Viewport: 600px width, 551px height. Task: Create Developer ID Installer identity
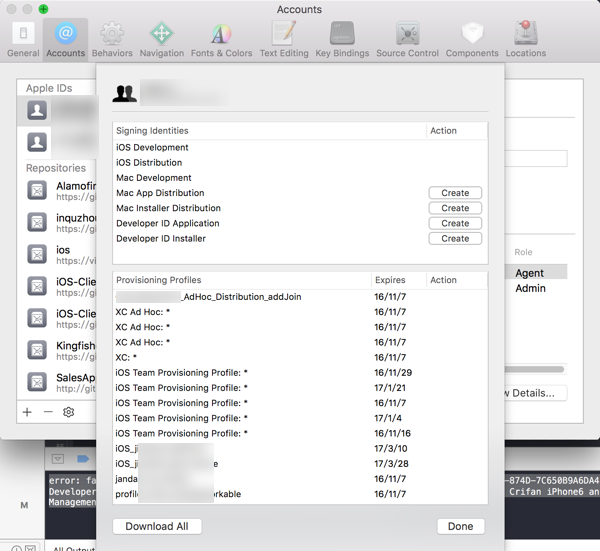point(455,238)
